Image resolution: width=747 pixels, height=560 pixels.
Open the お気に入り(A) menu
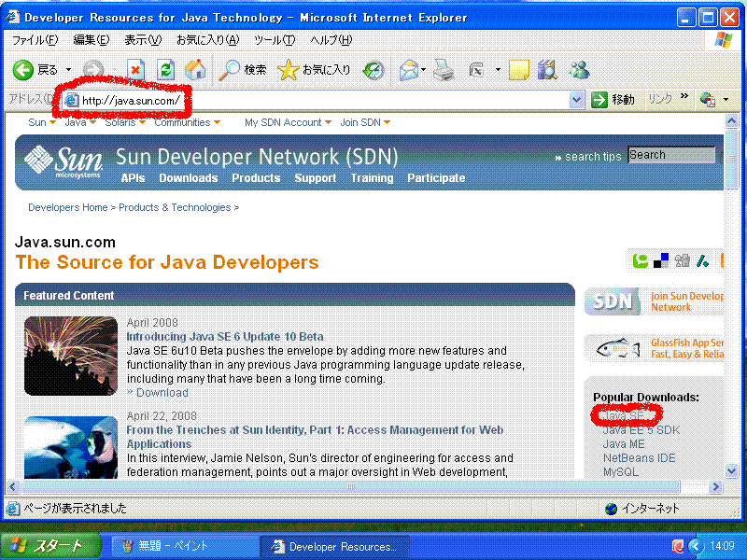207,40
